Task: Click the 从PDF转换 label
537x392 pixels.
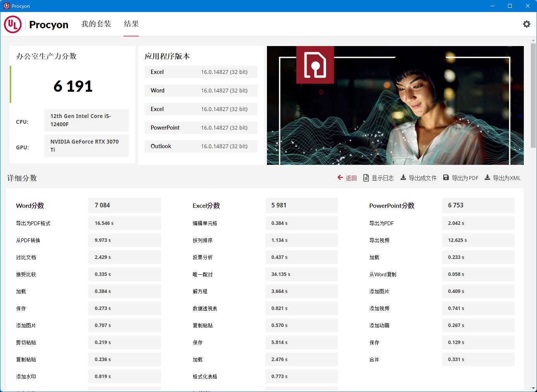Action: point(28,240)
